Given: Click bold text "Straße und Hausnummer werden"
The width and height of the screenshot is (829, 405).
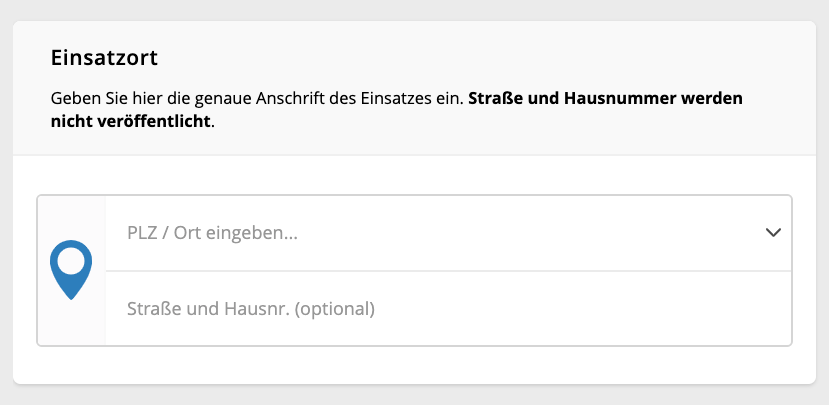Looking at the screenshot, I should pyautogui.click(x=605, y=98).
